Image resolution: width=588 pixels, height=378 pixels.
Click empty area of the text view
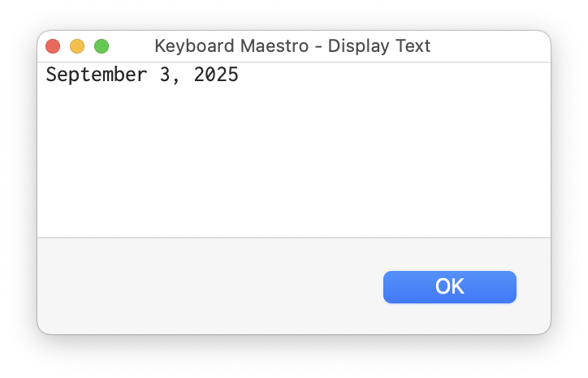(292, 162)
